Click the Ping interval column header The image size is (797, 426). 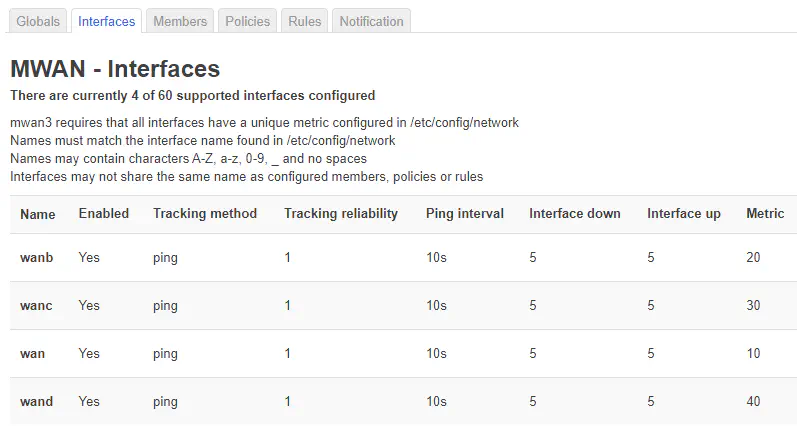click(x=465, y=213)
